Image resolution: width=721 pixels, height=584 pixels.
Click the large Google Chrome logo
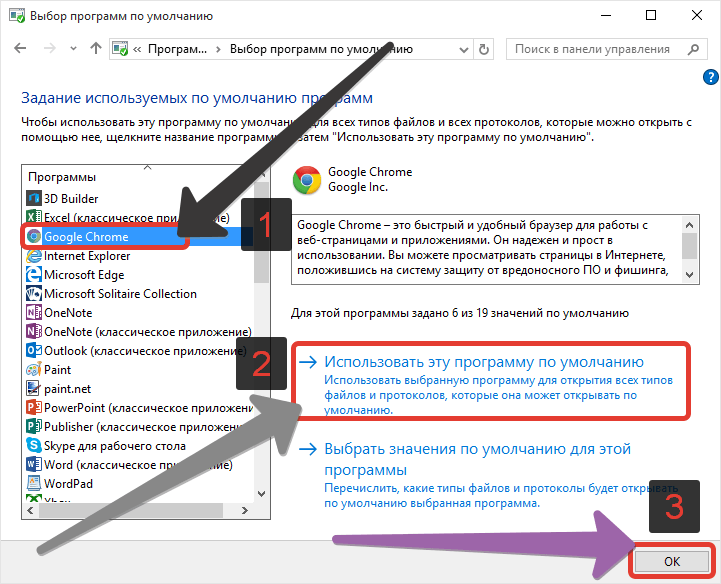pyautogui.click(x=307, y=180)
